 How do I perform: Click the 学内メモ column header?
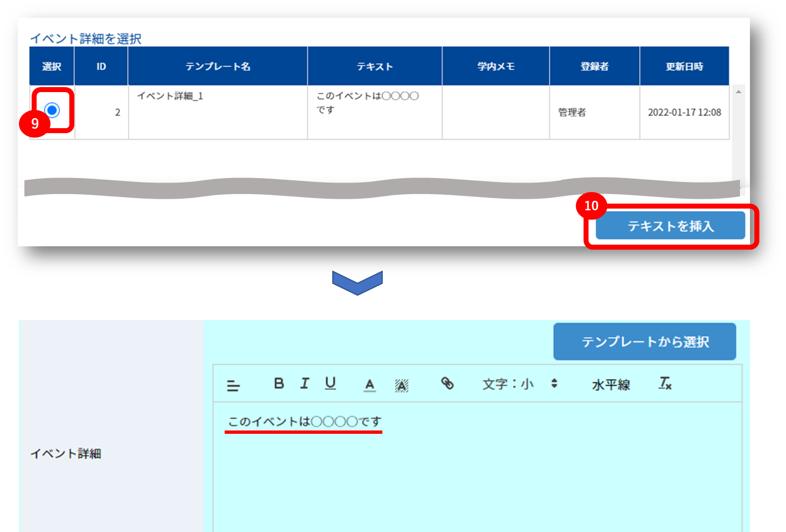[x=496, y=66]
